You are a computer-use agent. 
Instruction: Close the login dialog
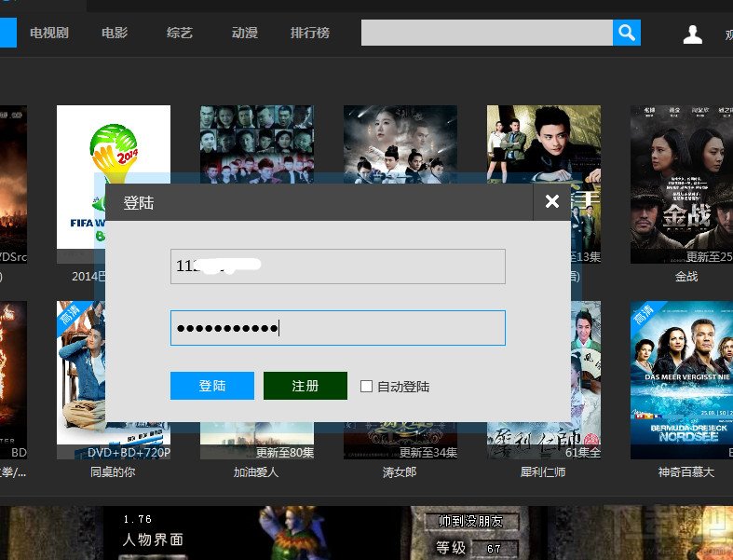pos(552,201)
